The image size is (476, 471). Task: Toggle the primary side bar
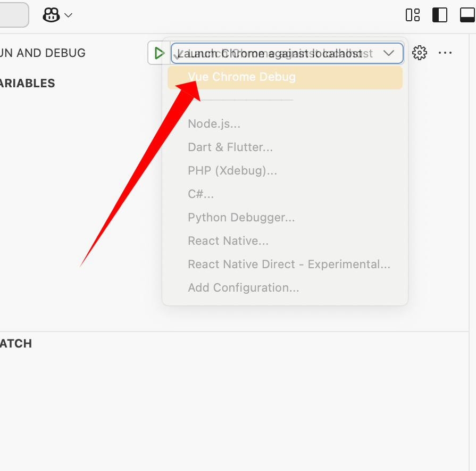tap(440, 15)
